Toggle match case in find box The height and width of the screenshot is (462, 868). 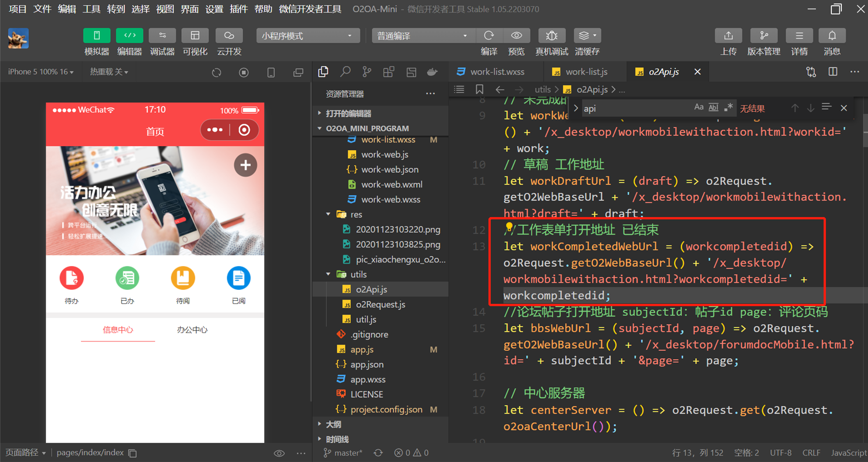click(x=698, y=108)
